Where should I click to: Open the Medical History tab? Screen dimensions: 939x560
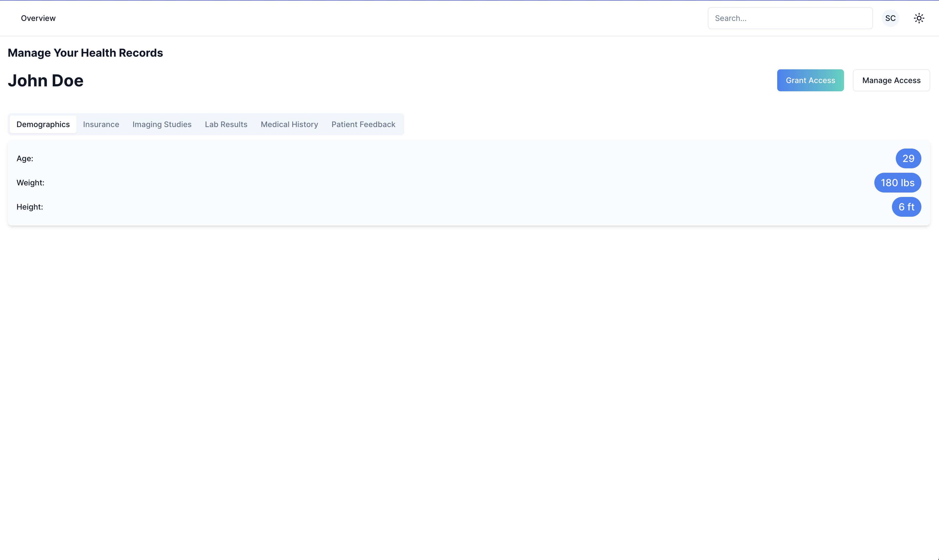(x=289, y=125)
